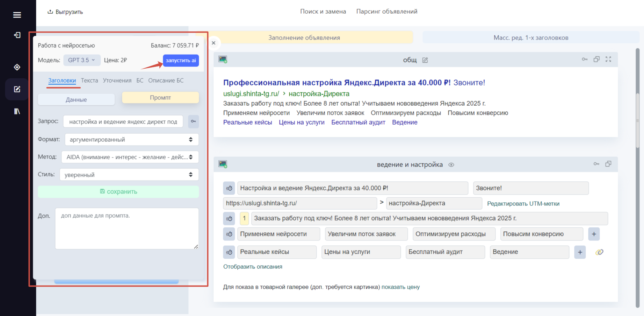The image size is (644, 316).
Task: Copy the ведение и настройка group icon
Action: click(608, 164)
